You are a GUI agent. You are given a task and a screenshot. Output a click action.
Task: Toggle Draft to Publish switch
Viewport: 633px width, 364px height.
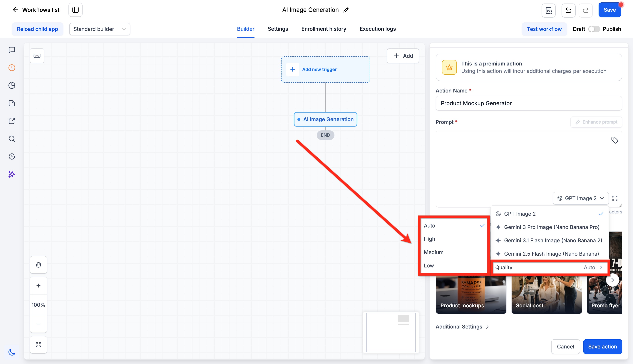[x=594, y=29]
